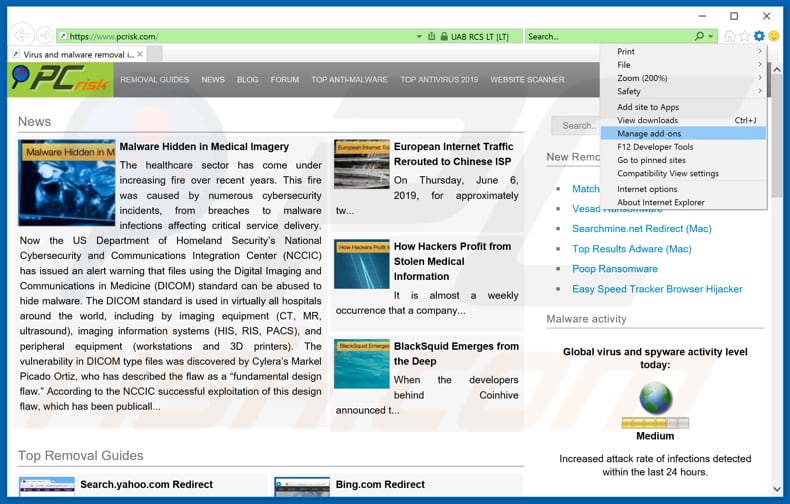Image resolution: width=790 pixels, height=504 pixels.
Task: Open European Internet Traffic Rerouted article
Action: [453, 154]
